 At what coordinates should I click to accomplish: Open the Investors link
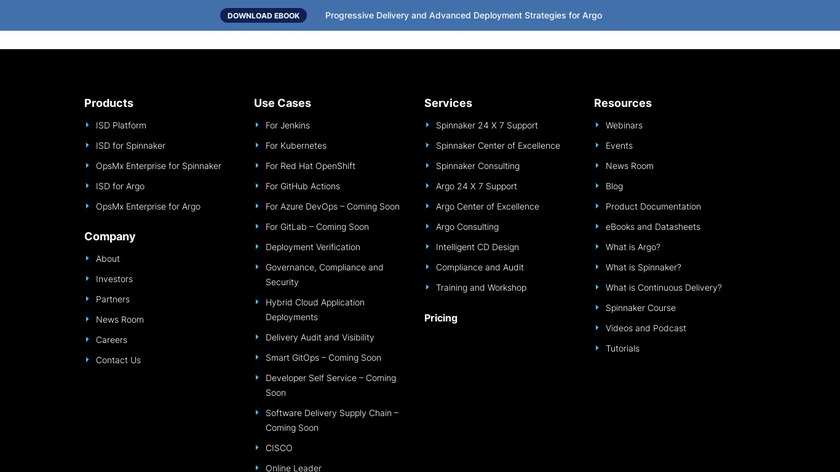pyautogui.click(x=114, y=279)
